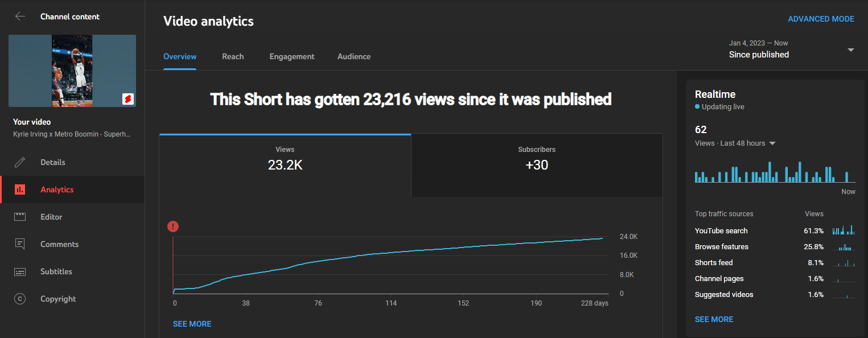Click the video title Kyrie Irving x Metro Boomin

tap(72, 134)
